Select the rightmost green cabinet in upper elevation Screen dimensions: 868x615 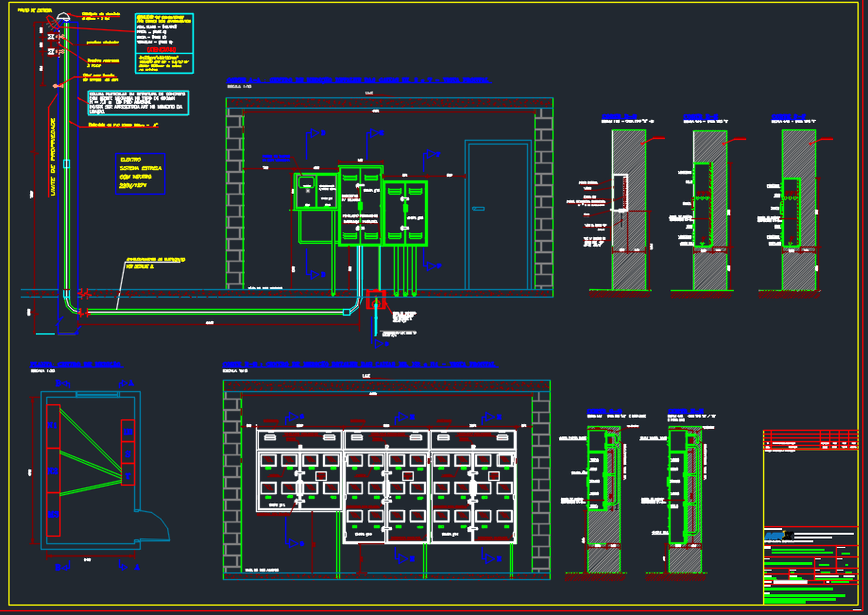tap(405, 214)
